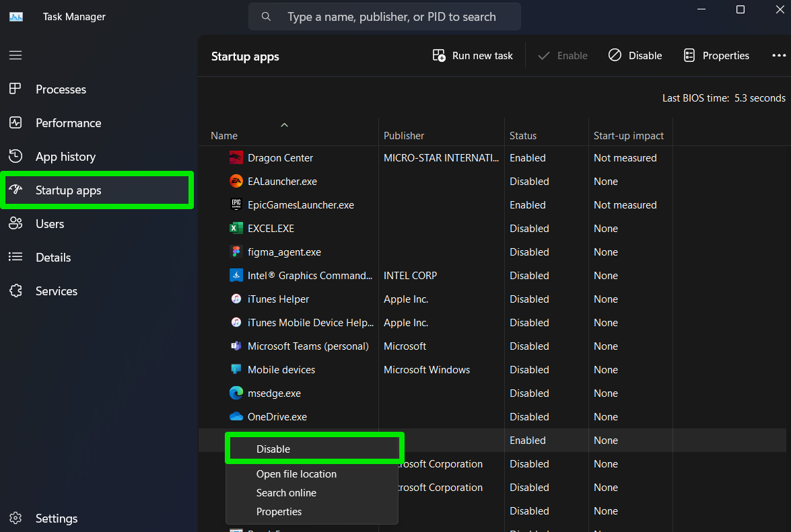Open the Performance page
Viewport: 791px width, 532px height.
68,123
